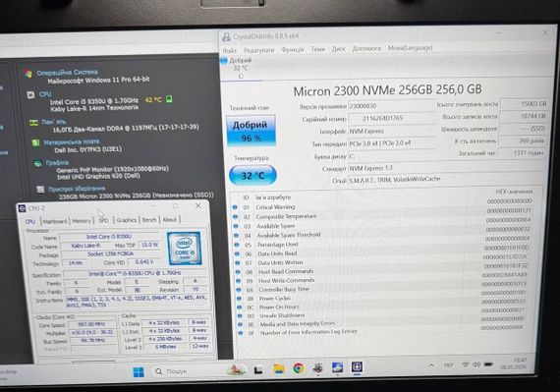Open the Тема menu in CrystalDiskInfo
This screenshot has width=560, height=392.
click(318, 49)
